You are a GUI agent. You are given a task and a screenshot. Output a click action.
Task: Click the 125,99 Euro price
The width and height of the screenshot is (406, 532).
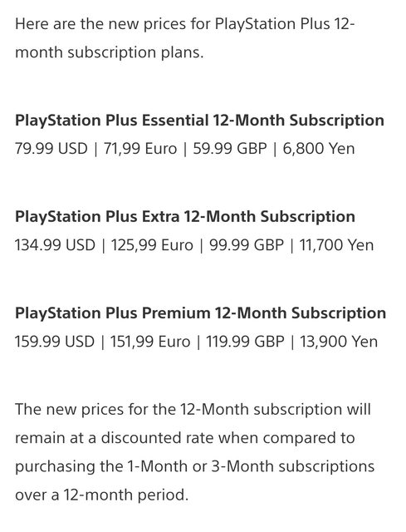(x=152, y=245)
